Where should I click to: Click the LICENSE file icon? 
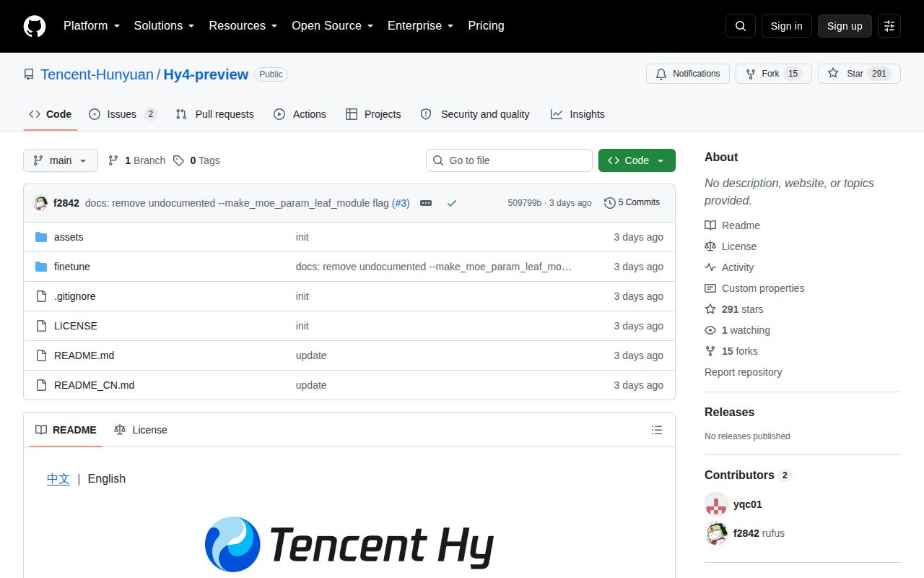pos(41,326)
